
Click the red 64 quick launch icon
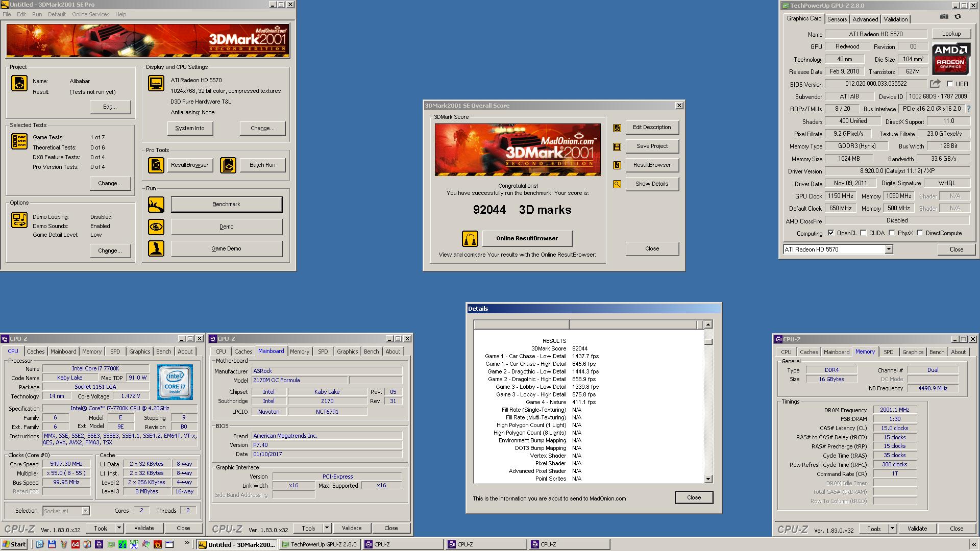click(76, 544)
